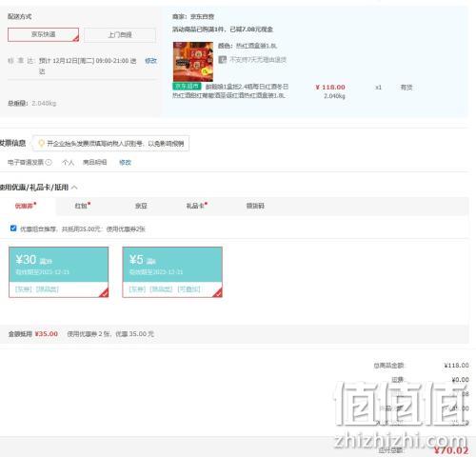The height and width of the screenshot is (457, 476).
Task: Click the invoice taxpayer ID notice box
Action: pyautogui.click(x=110, y=144)
